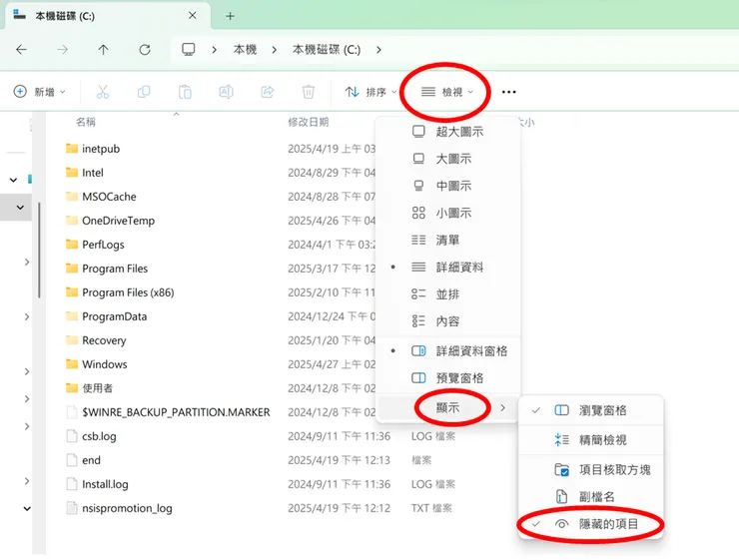739x560 pixels.
Task: Click the Copy icon in toolbar
Action: tap(144, 92)
